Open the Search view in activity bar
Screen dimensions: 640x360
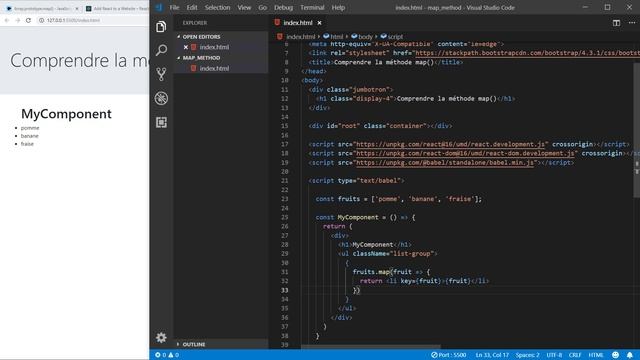coord(161,51)
